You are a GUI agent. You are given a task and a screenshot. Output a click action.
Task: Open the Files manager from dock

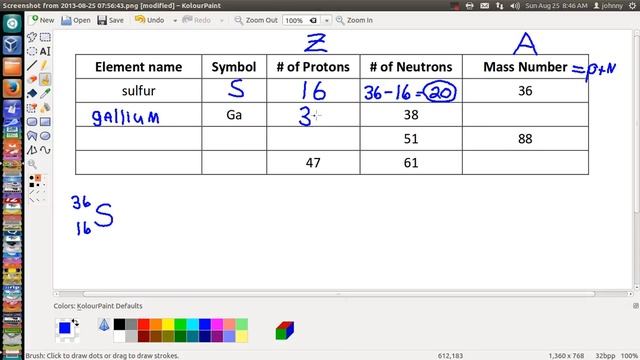[x=12, y=67]
